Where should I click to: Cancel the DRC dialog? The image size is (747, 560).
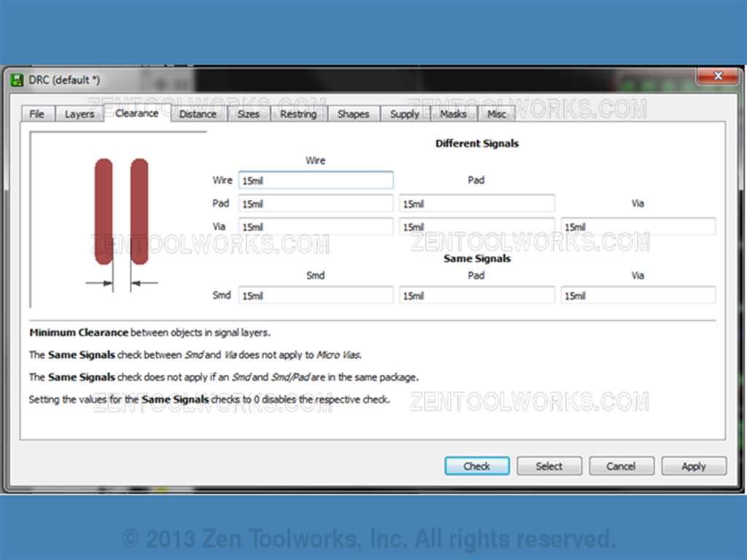click(622, 466)
